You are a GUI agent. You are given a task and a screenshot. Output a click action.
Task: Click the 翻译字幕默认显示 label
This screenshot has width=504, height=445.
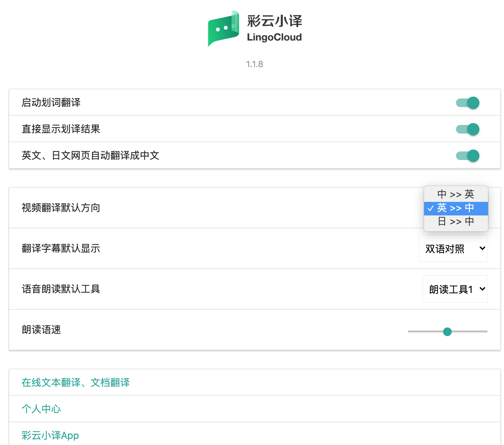coord(61,249)
